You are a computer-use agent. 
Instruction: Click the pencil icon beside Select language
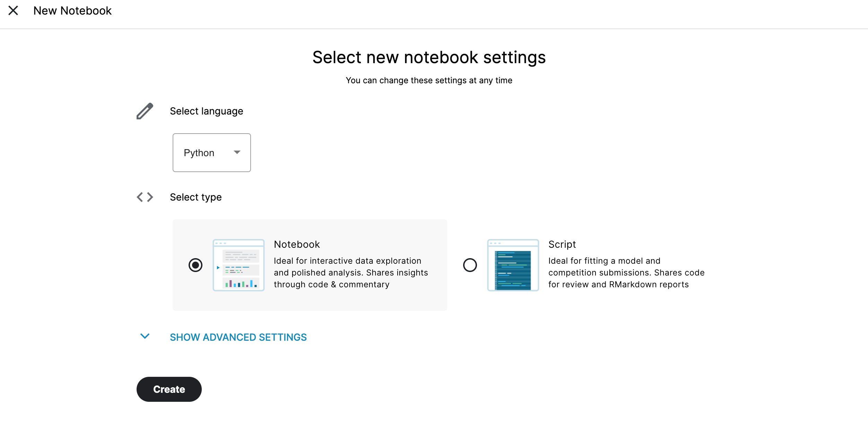click(145, 111)
